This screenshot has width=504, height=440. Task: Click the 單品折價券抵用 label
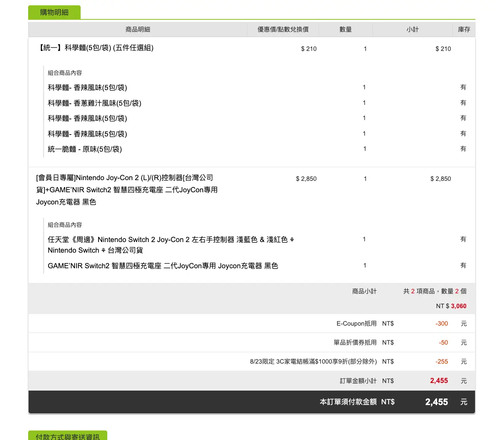click(x=355, y=343)
